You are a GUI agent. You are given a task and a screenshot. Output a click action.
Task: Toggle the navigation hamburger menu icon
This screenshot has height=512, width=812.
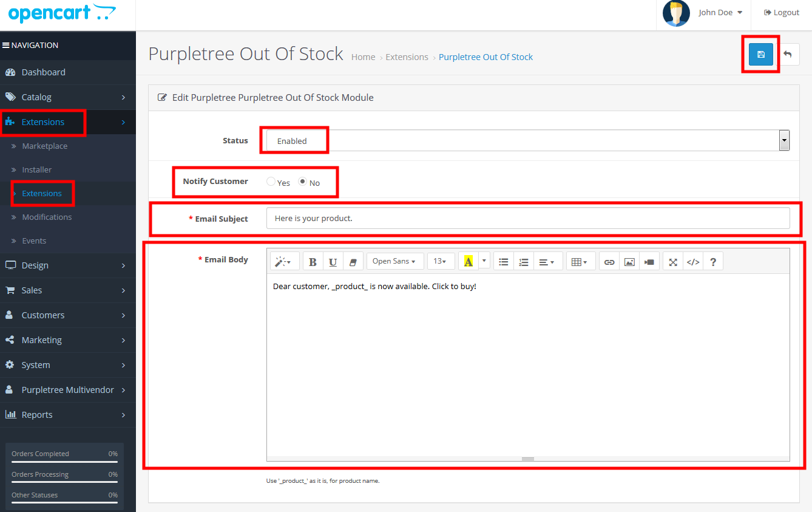click(6, 45)
